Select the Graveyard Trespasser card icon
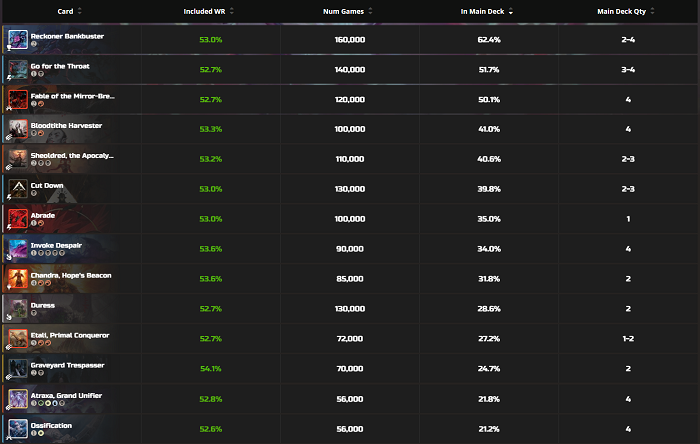 coord(18,369)
